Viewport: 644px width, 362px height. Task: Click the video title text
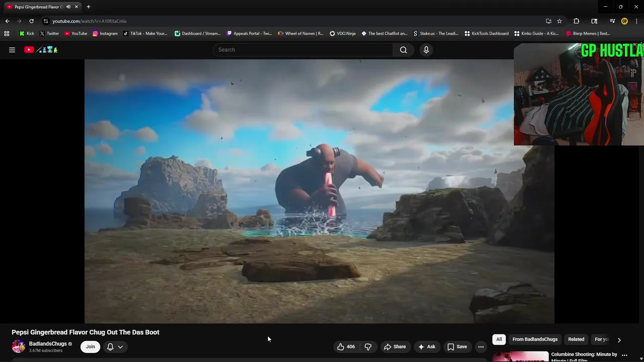(x=86, y=332)
